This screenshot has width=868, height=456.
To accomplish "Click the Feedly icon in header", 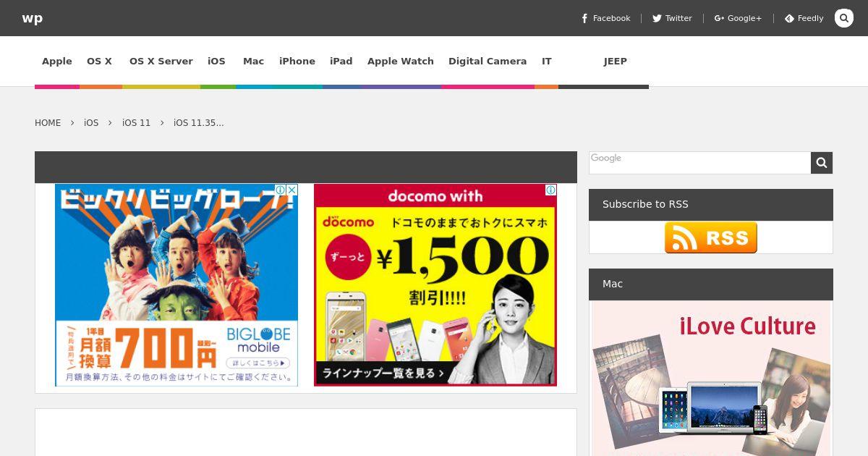I will pos(789,18).
